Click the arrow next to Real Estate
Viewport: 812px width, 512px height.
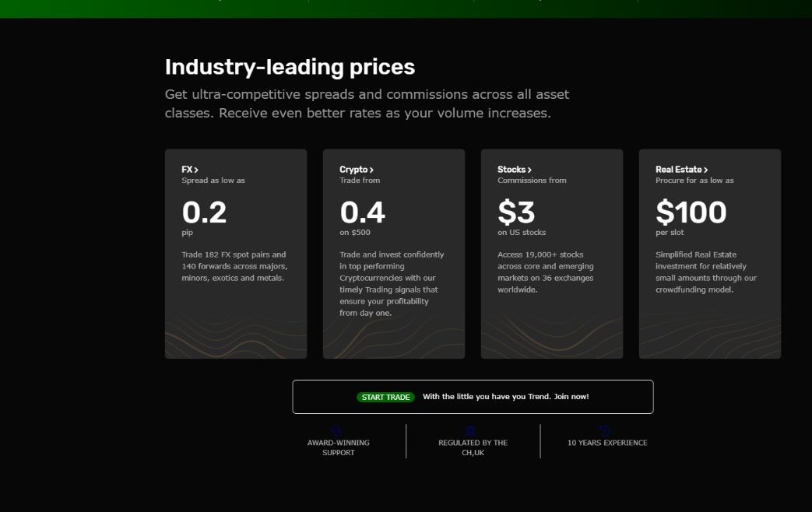point(706,170)
